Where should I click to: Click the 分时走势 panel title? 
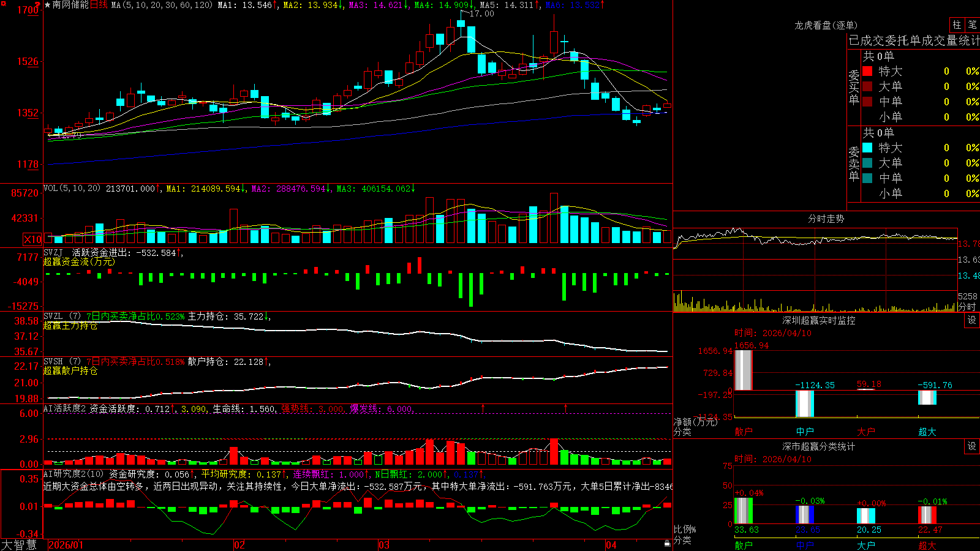pos(826,219)
